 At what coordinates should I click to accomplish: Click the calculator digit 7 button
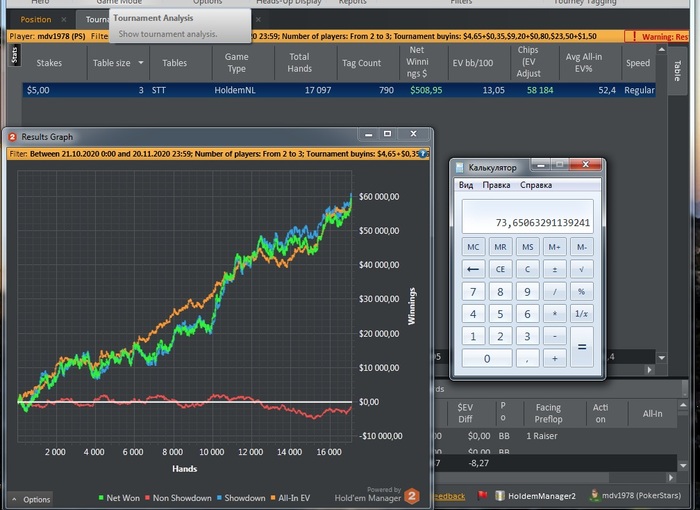[x=473, y=292]
